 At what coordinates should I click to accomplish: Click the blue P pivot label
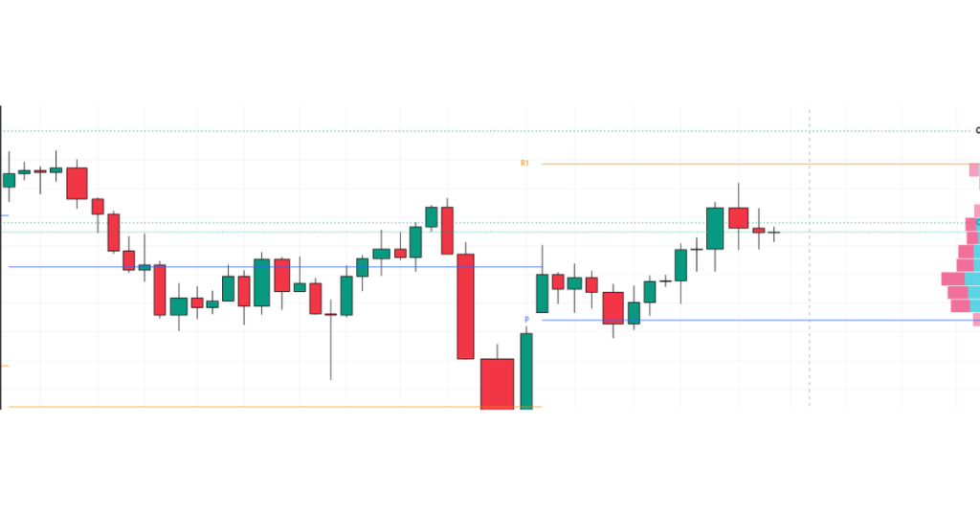click(x=525, y=320)
